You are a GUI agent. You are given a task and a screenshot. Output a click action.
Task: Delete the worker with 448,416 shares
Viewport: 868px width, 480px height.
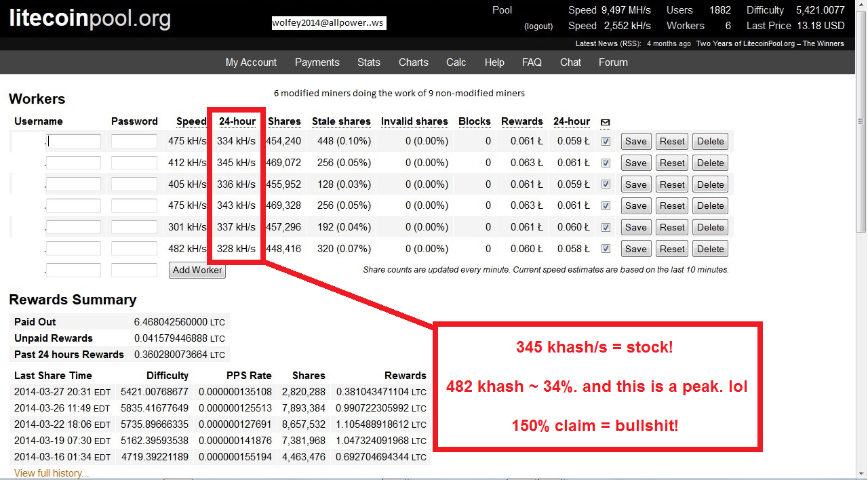711,249
